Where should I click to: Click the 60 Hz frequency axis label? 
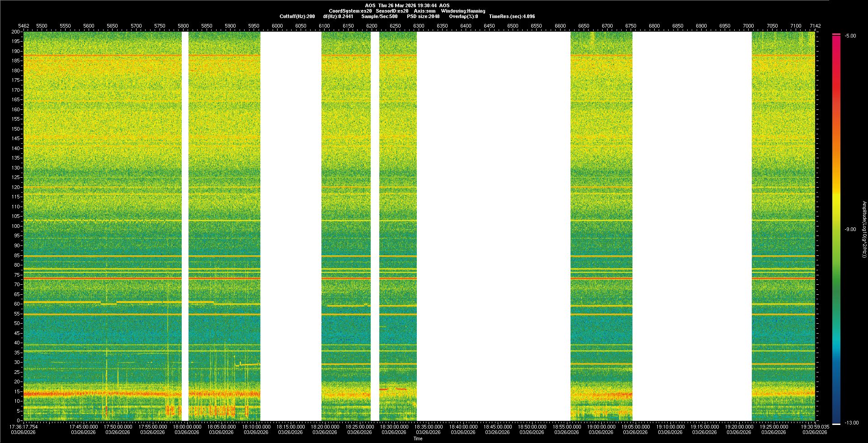17,304
